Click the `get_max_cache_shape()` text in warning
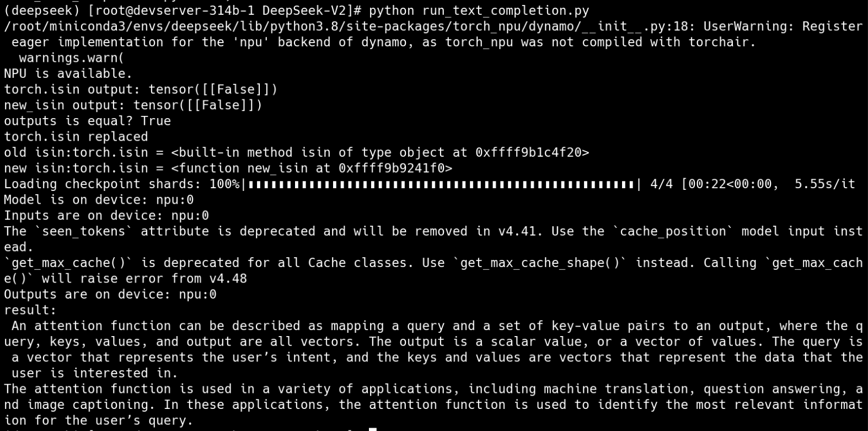 tap(540, 263)
